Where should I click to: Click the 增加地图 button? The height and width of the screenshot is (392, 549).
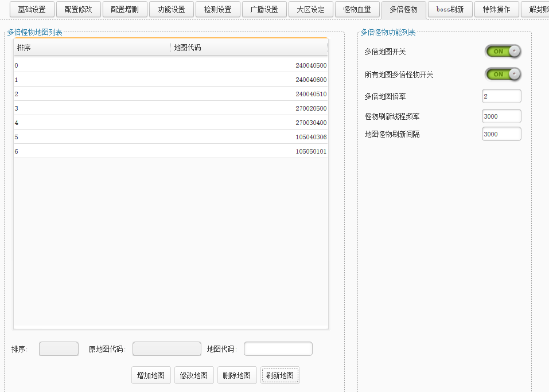pyautogui.click(x=151, y=375)
